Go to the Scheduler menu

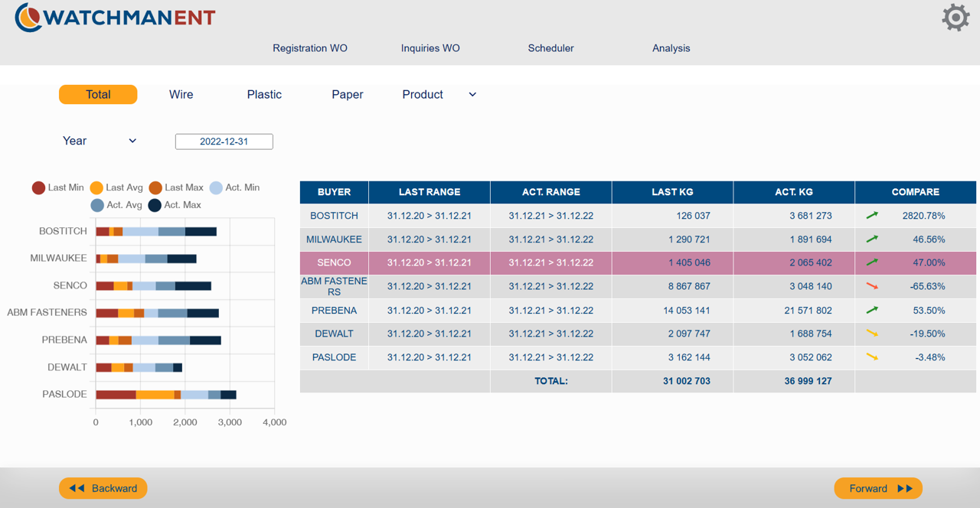pos(551,48)
